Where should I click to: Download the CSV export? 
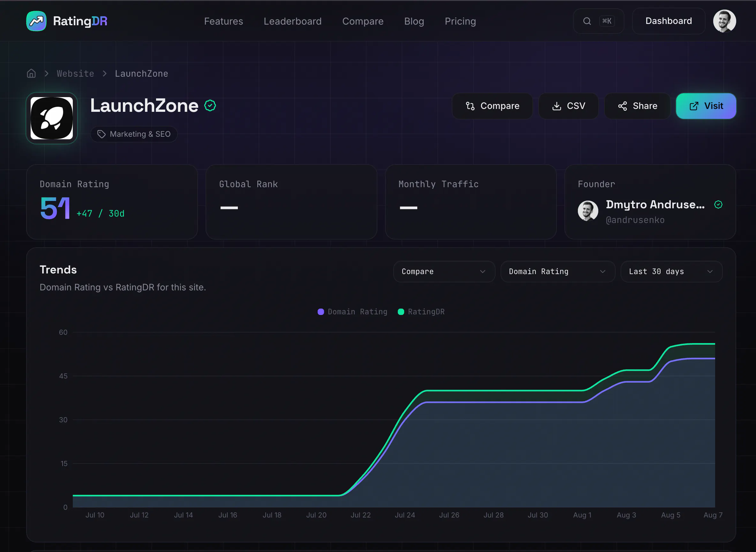(568, 106)
